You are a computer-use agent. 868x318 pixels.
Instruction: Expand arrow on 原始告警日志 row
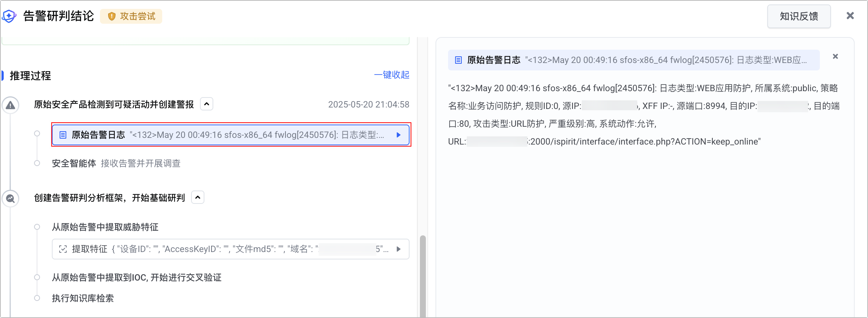click(x=398, y=135)
